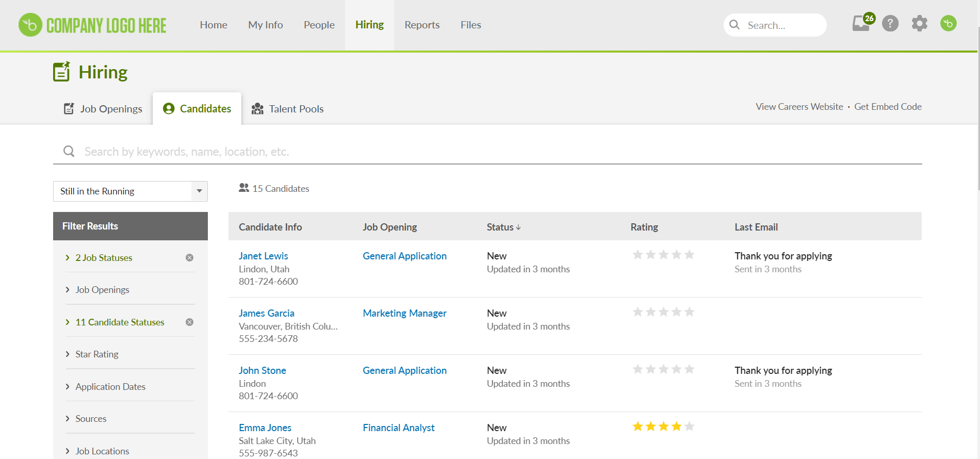The height and width of the screenshot is (459, 980).
Task: Open the Reports menu
Action: click(422, 25)
